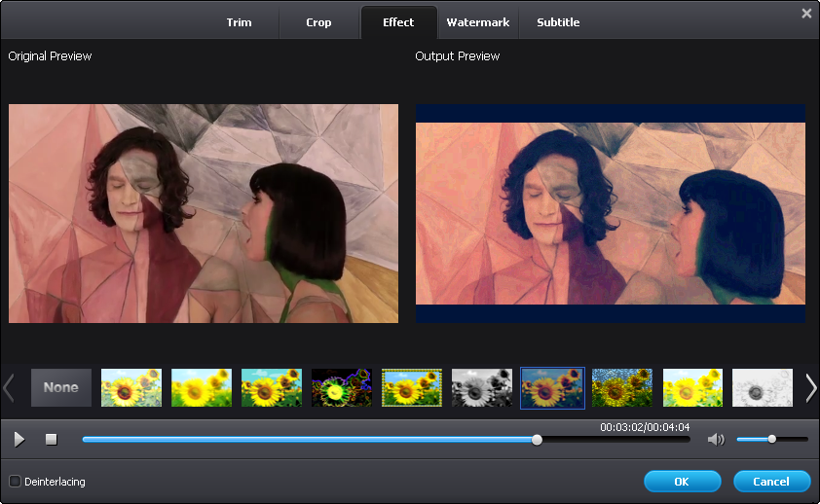Screen dimensions: 820x504
Task: Click the highlighted dark blue-tint effect
Action: point(552,387)
